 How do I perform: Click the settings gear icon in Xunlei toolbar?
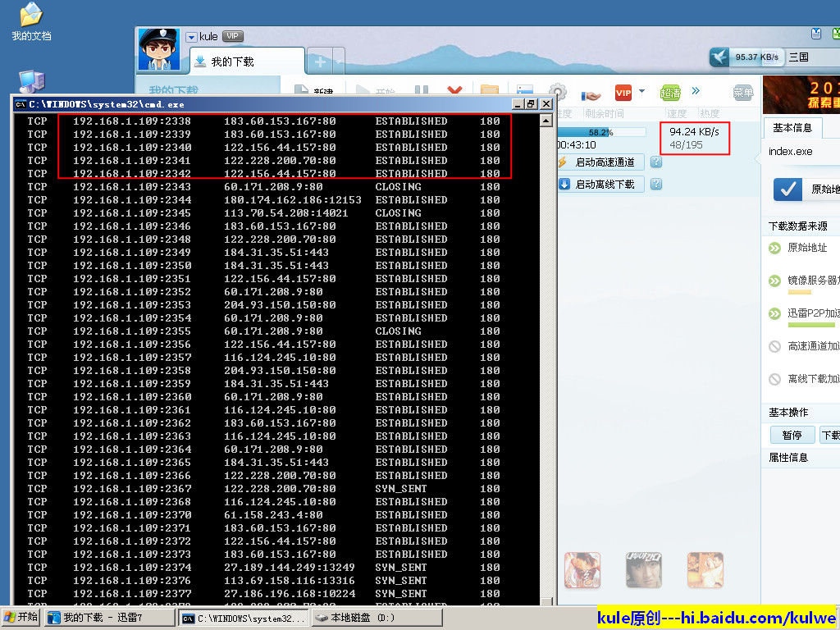click(x=558, y=93)
